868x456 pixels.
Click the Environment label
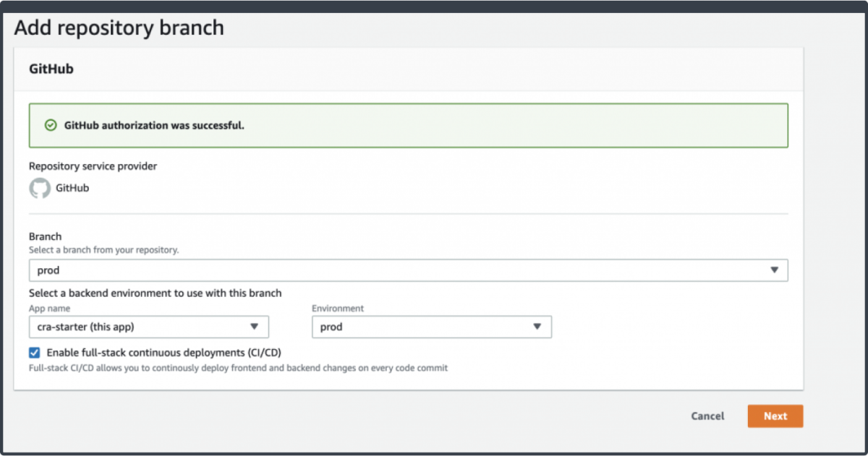[338, 309]
